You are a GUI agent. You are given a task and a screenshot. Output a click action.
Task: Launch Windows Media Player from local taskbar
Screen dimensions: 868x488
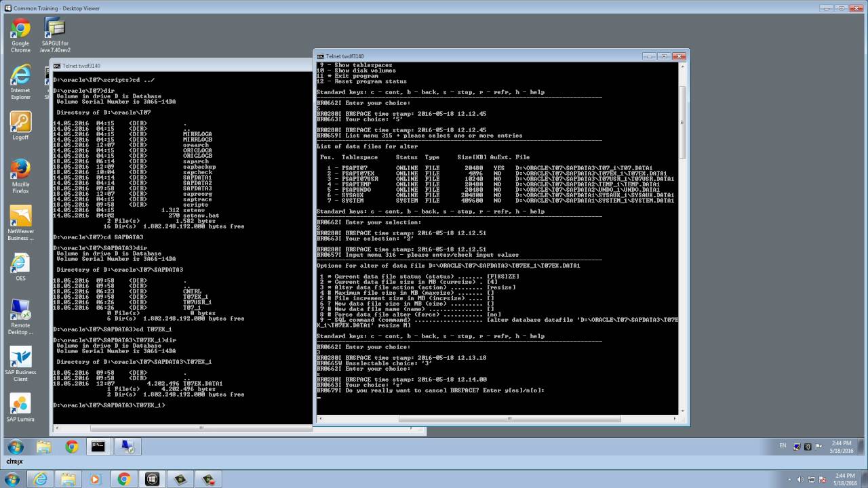95,479
